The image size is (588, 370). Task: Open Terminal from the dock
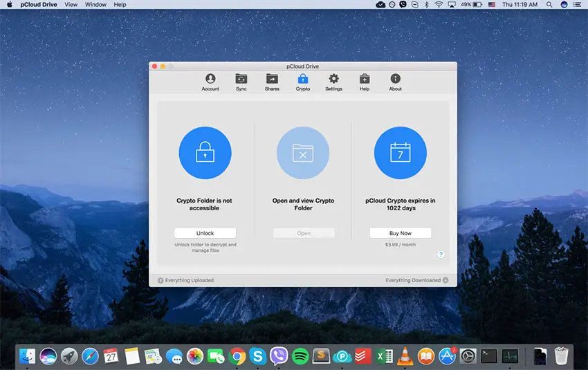[x=489, y=356]
